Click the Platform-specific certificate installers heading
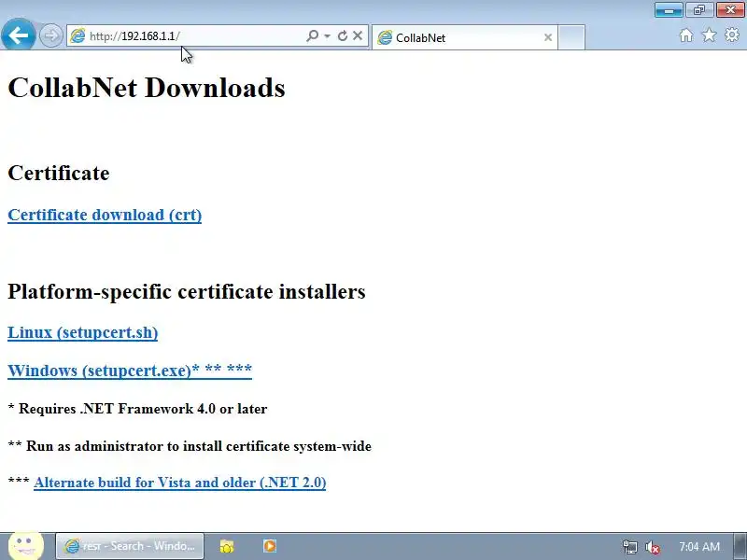This screenshot has height=560, width=747. (x=187, y=291)
